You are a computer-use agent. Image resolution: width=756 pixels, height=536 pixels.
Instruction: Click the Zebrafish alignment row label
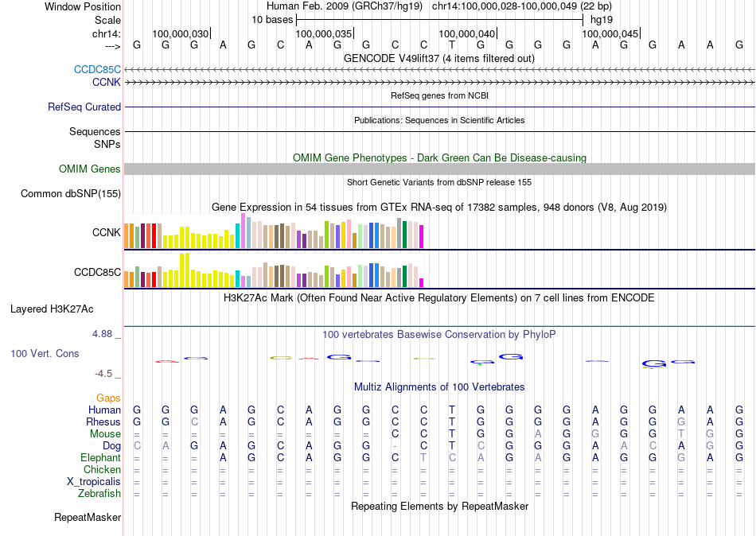pyautogui.click(x=99, y=494)
